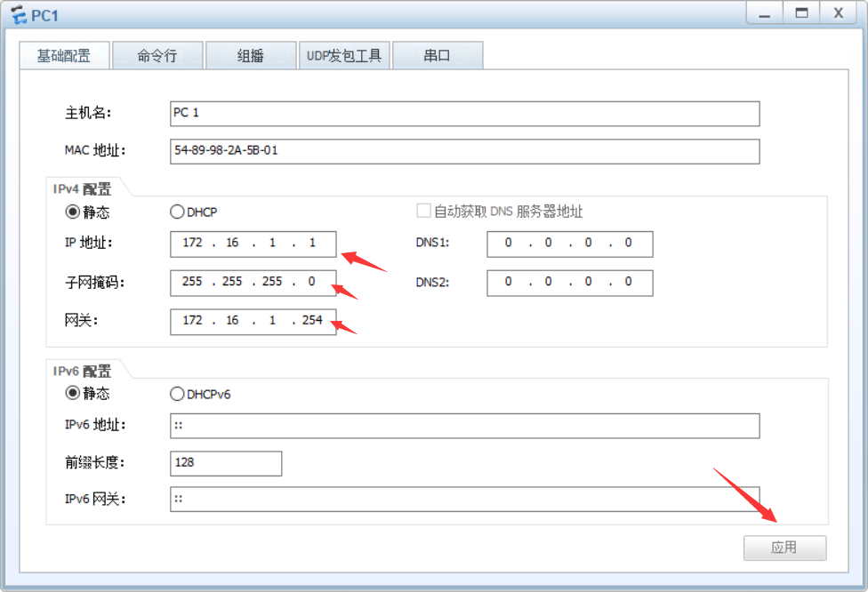Click the 主机名 input field
The width and height of the screenshot is (868, 592).
point(464,114)
